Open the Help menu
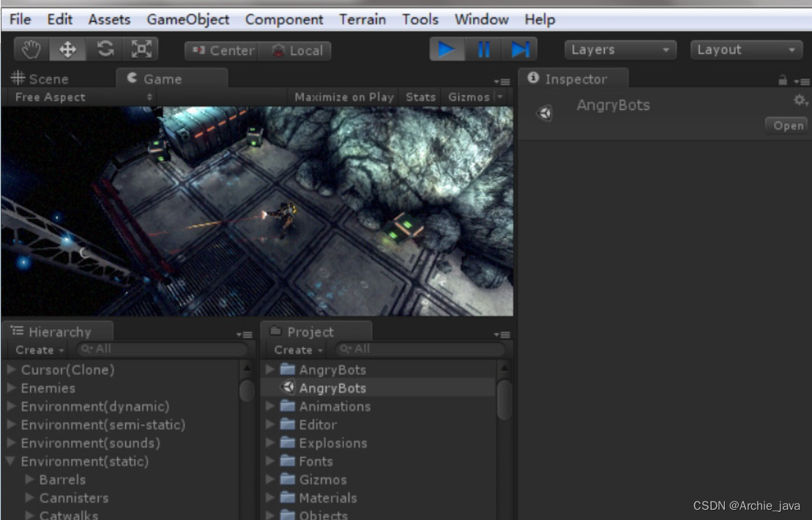Screen dimensions: 812x520 click(540, 20)
